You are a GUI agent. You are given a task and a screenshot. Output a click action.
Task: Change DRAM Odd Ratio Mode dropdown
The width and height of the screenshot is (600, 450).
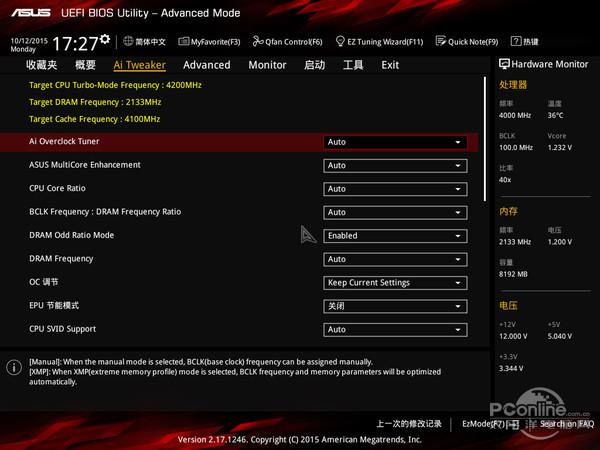395,236
